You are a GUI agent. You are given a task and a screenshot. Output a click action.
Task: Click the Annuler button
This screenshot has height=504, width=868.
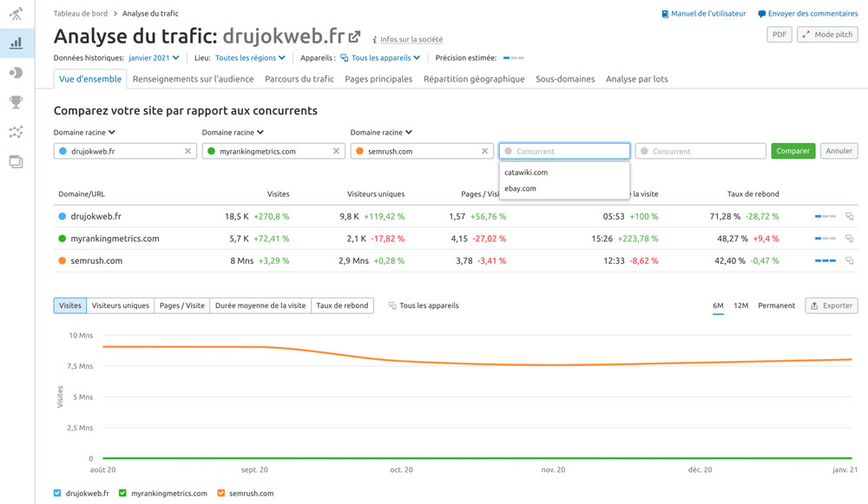[838, 151]
